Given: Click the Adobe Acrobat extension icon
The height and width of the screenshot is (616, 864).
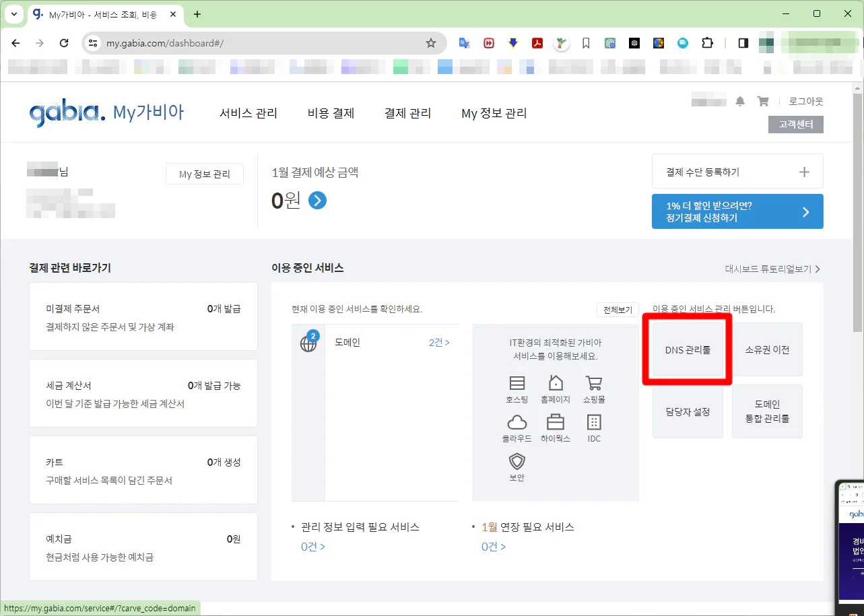Looking at the screenshot, I should (x=537, y=43).
